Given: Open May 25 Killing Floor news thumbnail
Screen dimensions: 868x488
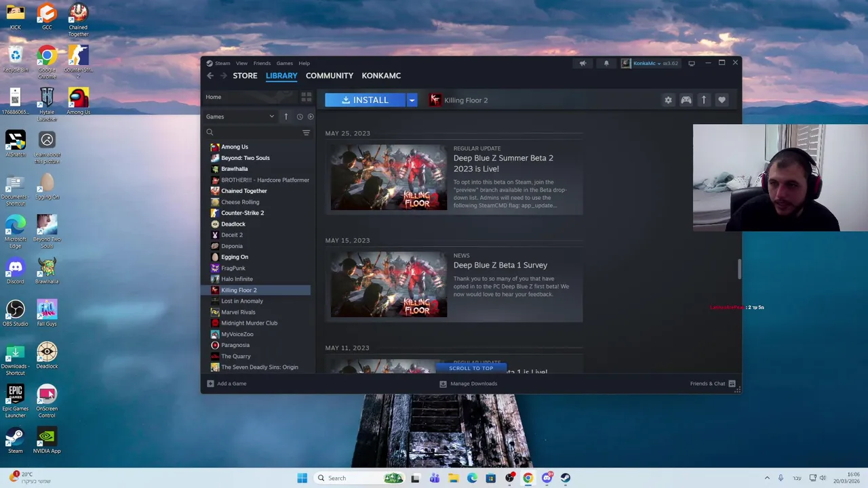Looking at the screenshot, I should coord(389,178).
